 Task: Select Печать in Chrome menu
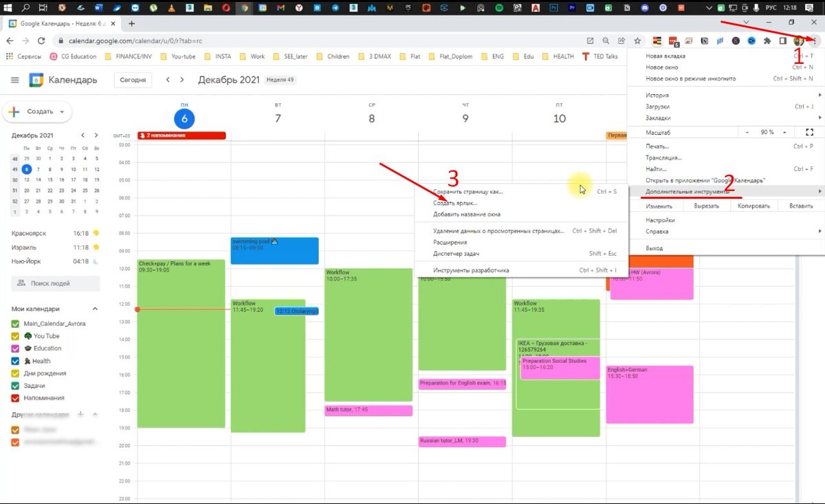click(725, 146)
